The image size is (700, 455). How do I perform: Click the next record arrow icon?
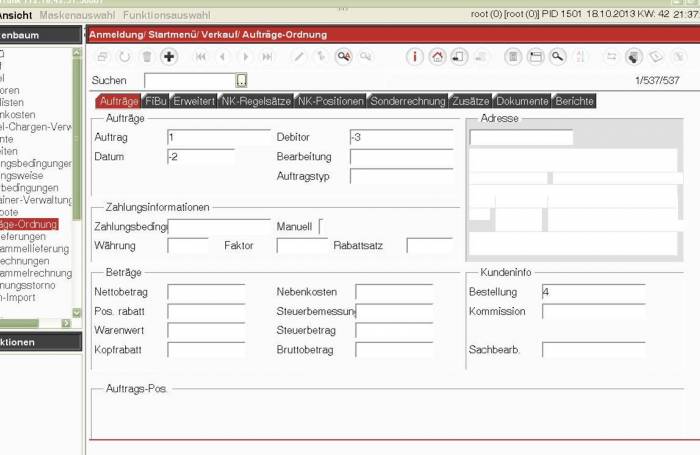coord(245,57)
